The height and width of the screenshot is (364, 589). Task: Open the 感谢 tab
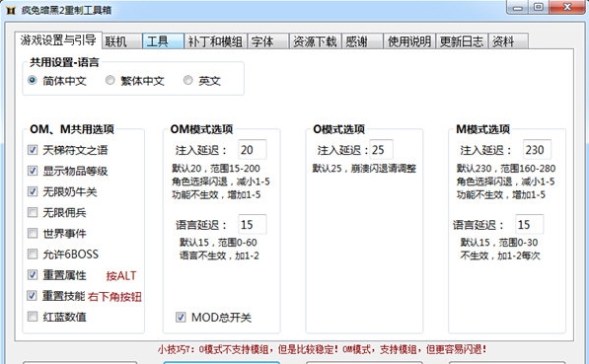362,41
